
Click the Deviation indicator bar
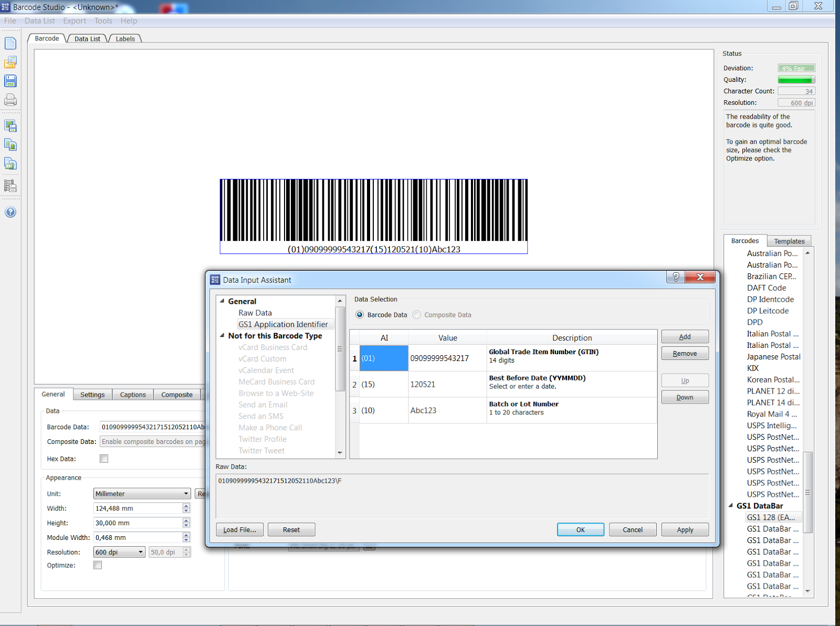tap(796, 68)
